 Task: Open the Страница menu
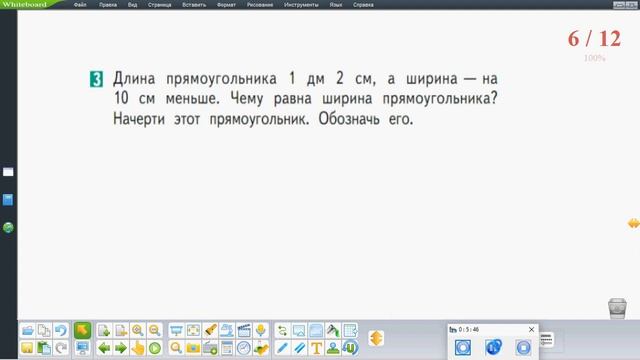(160, 5)
